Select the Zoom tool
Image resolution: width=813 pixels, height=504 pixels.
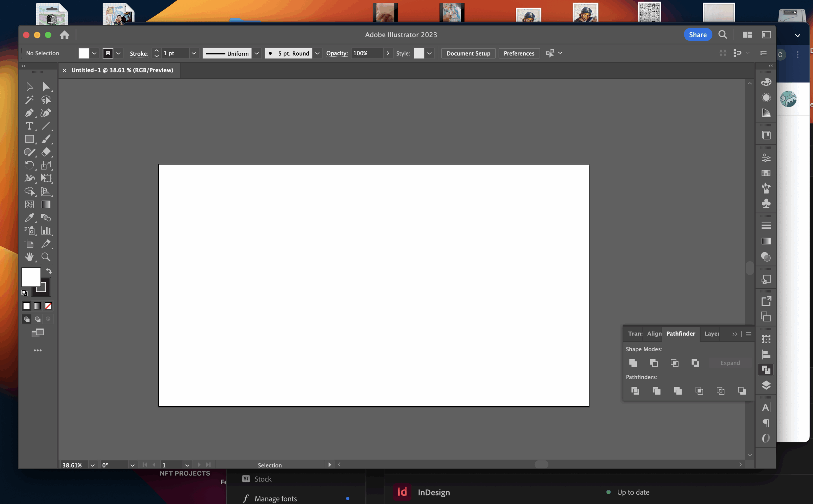(x=46, y=257)
